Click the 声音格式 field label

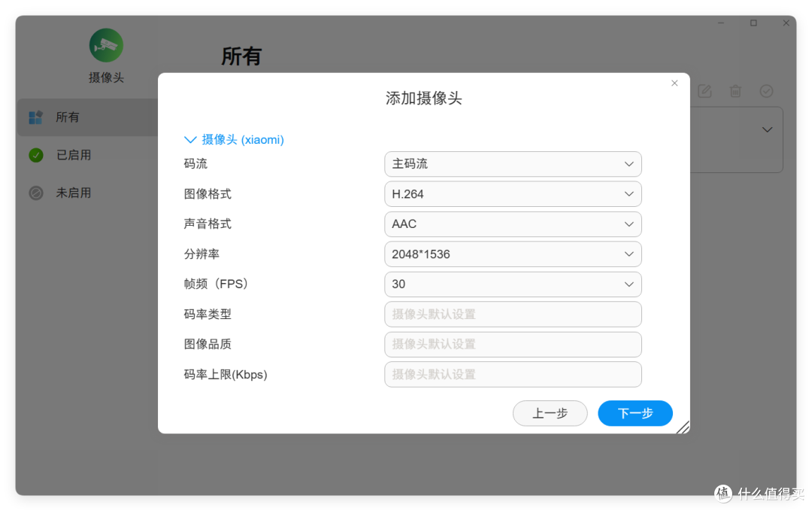click(208, 224)
